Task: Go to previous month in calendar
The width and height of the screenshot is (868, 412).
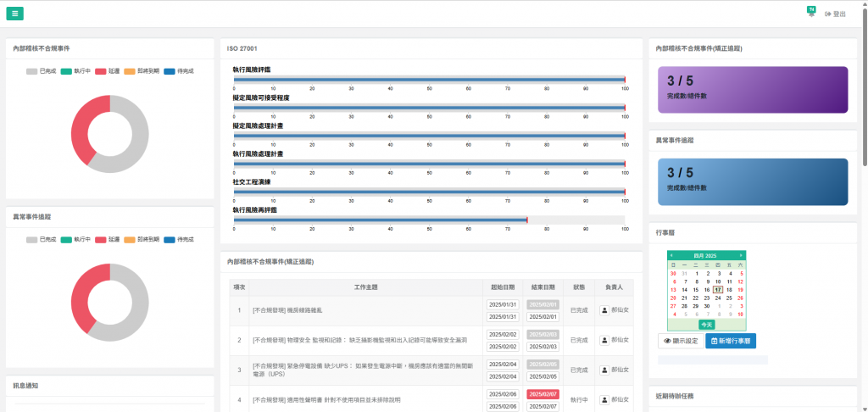Action: [x=671, y=255]
